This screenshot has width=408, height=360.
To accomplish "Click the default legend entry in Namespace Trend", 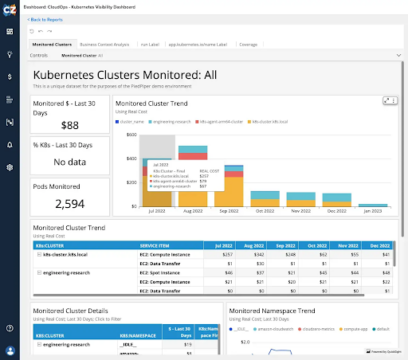I will point(381,329).
